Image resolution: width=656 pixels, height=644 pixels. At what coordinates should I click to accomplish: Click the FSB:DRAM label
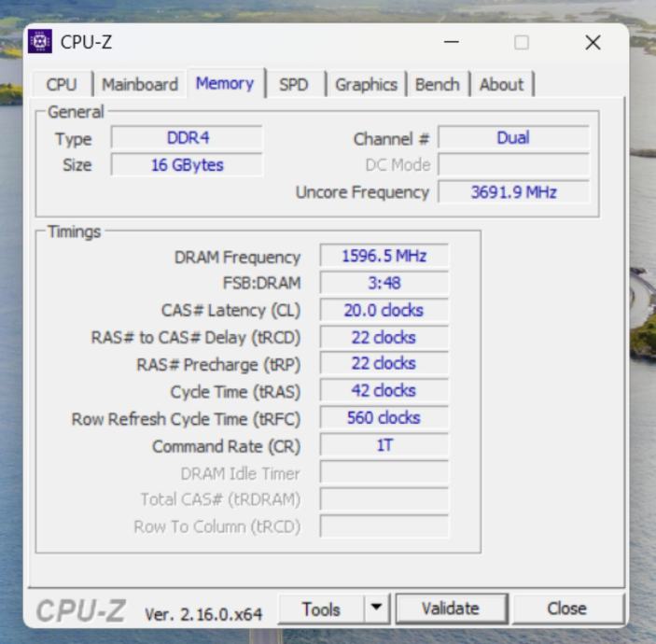[262, 284]
